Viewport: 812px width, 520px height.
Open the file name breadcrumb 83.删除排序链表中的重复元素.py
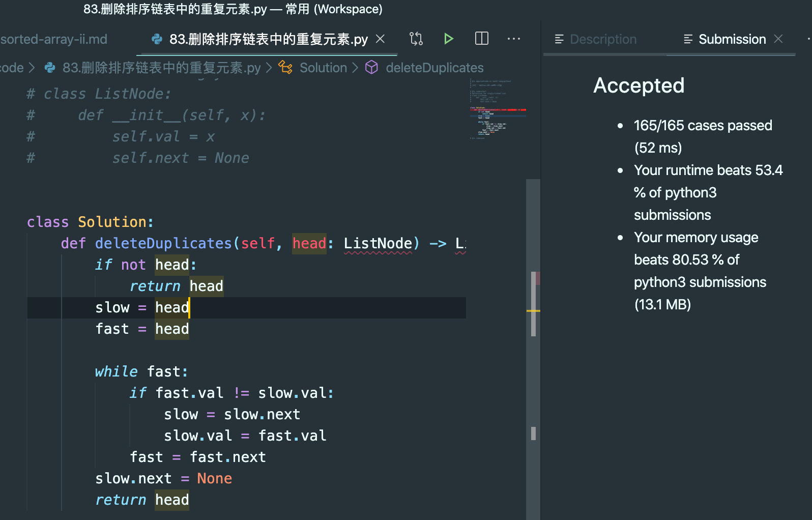point(161,68)
